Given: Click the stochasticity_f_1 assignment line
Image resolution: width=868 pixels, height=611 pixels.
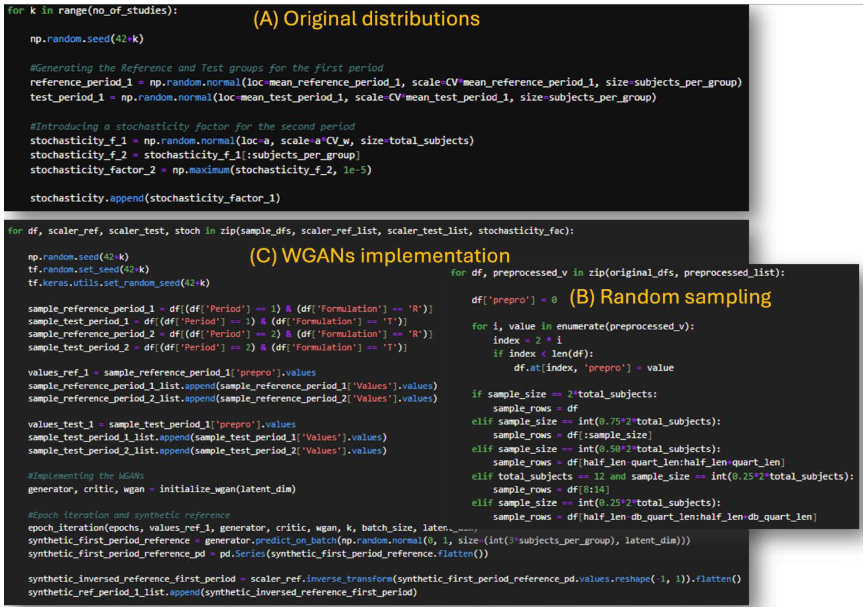Looking at the screenshot, I should [x=252, y=141].
